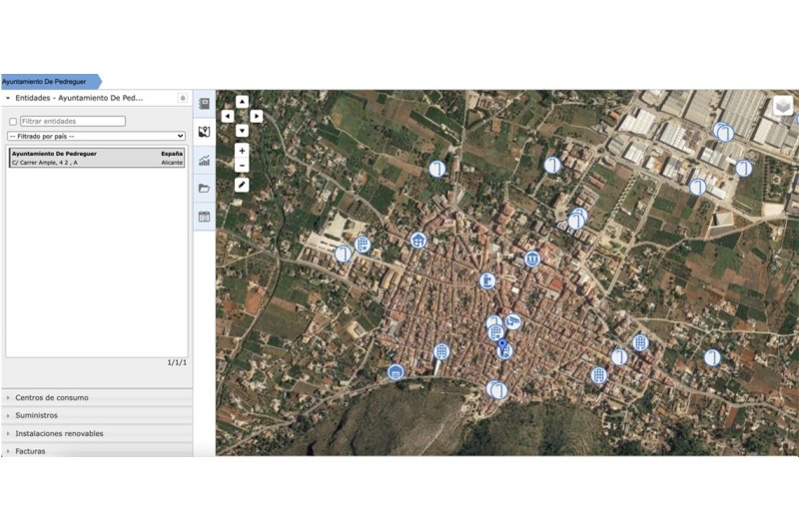The width and height of the screenshot is (799, 532).
Task: Open the Filtrado por país dropdown
Action: pyautogui.click(x=96, y=136)
